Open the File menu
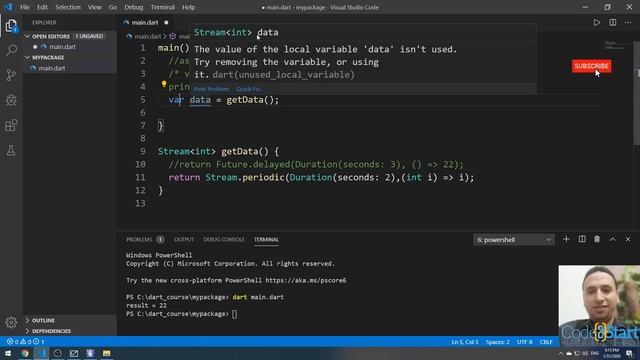 coord(25,7)
